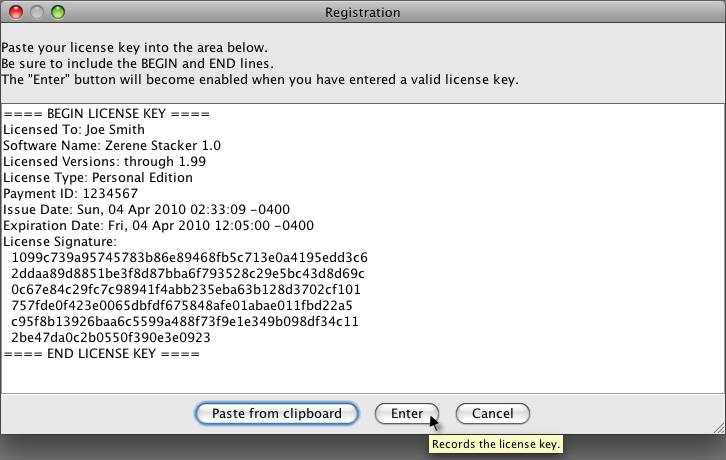The width and height of the screenshot is (726, 460).
Task: Place cursor in Licensed Versions line
Action: click(106, 162)
